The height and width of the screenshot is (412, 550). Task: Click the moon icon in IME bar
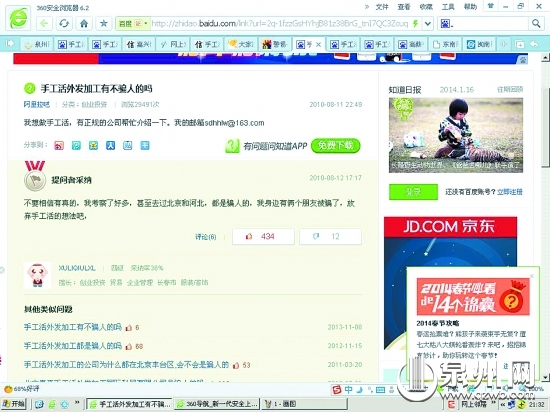tap(360, 390)
